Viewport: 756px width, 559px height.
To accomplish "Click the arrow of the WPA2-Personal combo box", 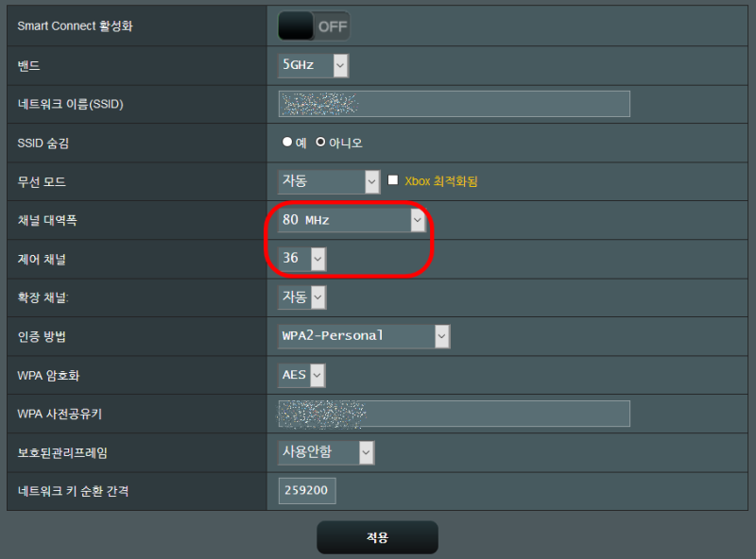I will point(441,336).
